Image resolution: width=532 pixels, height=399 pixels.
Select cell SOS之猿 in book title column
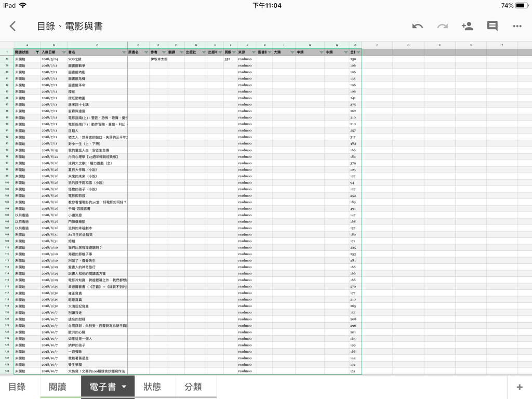[97, 59]
